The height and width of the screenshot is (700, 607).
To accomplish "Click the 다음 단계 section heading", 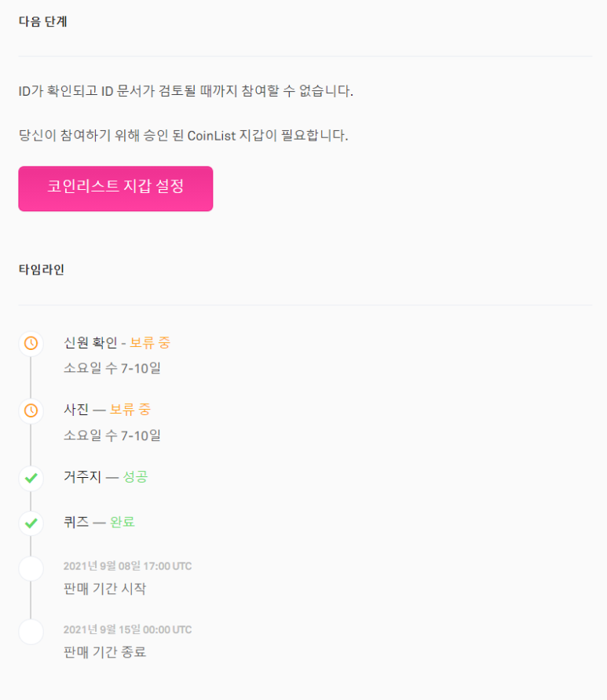I will pyautogui.click(x=43, y=22).
